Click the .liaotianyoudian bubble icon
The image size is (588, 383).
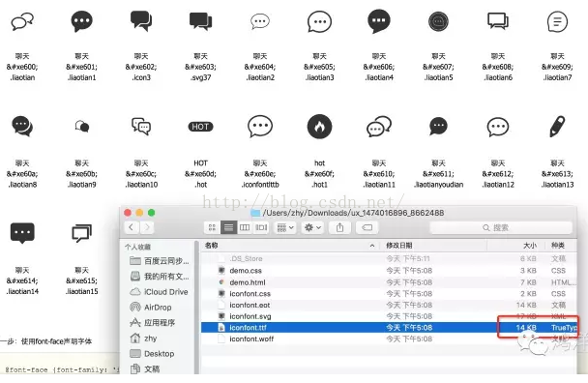pyautogui.click(x=438, y=127)
